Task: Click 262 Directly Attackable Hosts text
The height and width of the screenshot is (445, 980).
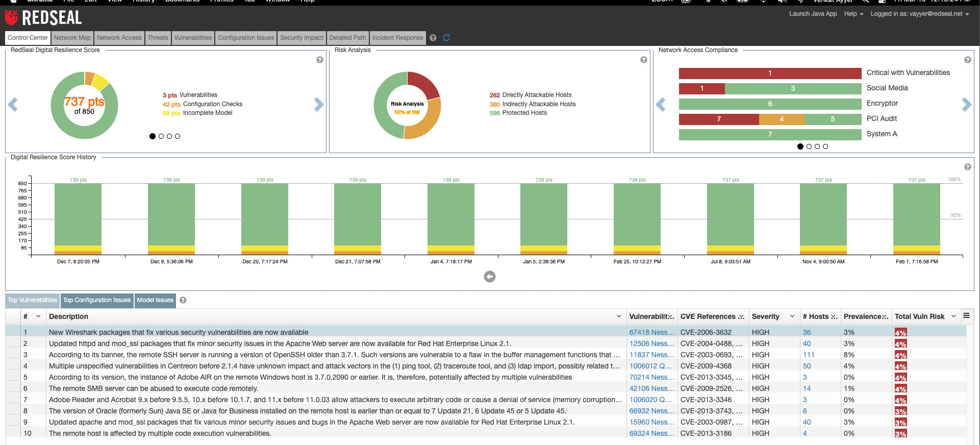Action: [x=531, y=95]
